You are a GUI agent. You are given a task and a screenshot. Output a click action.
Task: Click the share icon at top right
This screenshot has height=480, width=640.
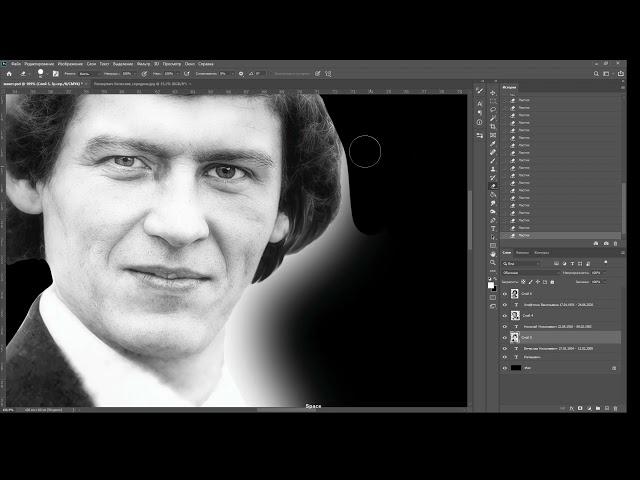[x=620, y=74]
